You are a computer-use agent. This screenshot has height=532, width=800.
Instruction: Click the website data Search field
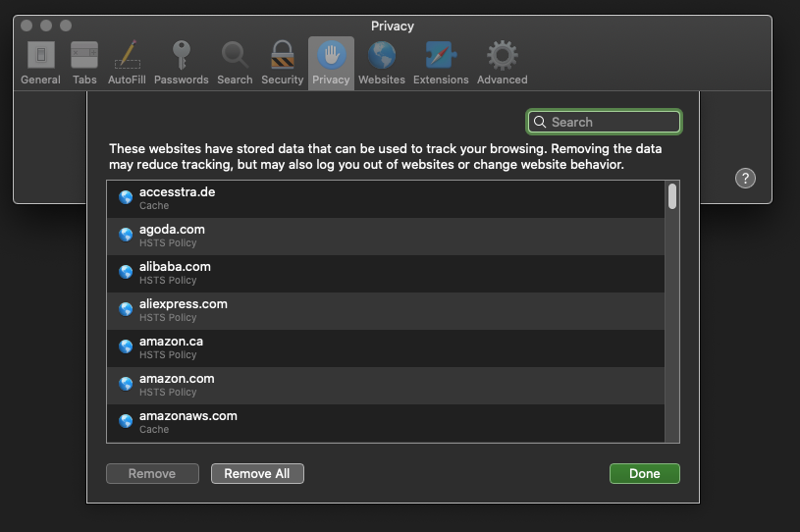click(604, 122)
